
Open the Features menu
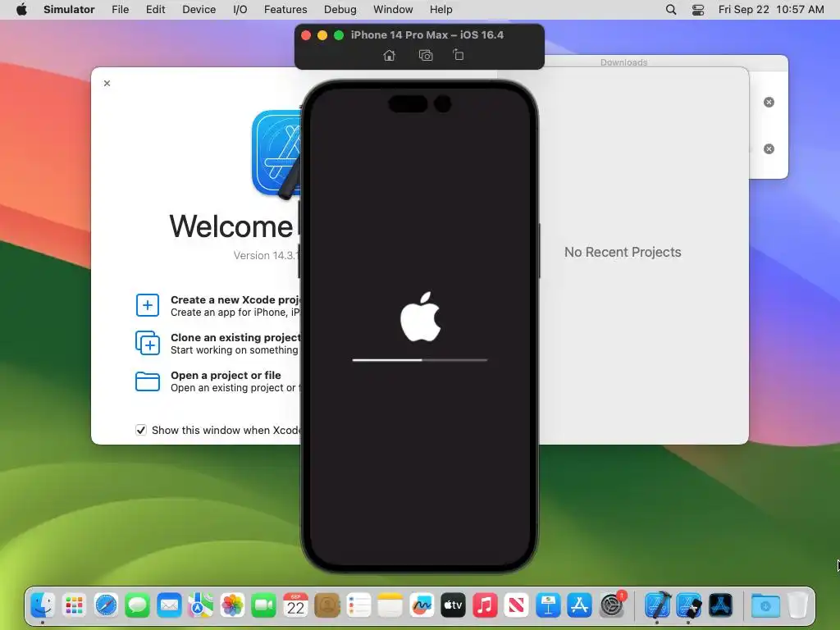point(285,9)
